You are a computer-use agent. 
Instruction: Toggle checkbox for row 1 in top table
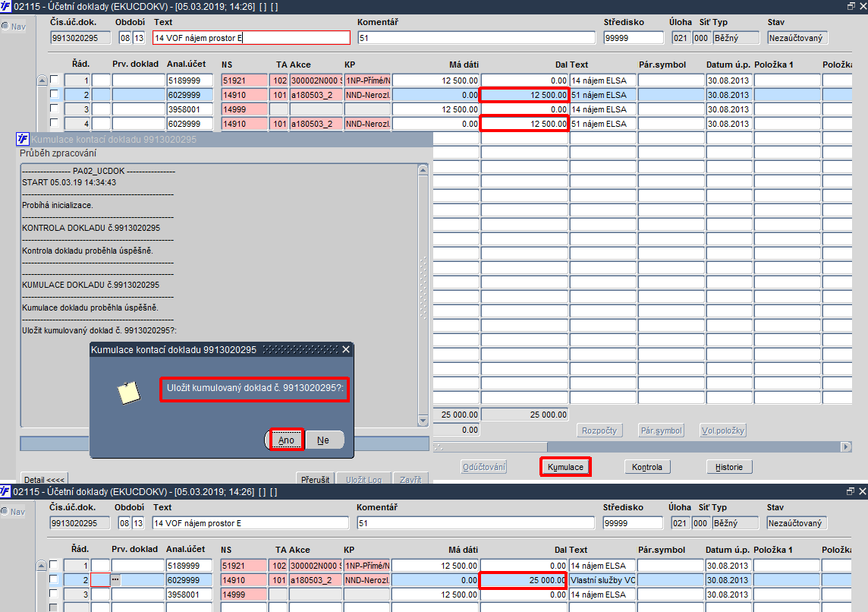click(x=55, y=80)
